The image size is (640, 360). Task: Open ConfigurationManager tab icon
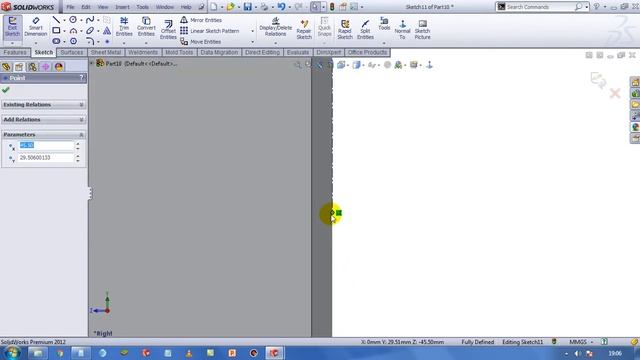click(32, 67)
